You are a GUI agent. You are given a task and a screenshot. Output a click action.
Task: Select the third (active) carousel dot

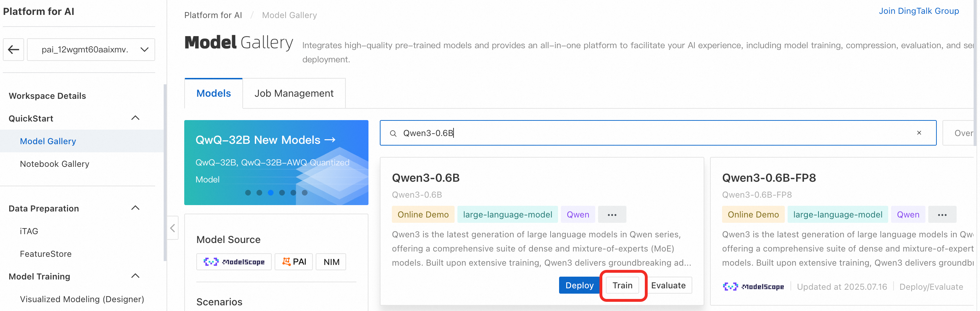[x=270, y=193]
